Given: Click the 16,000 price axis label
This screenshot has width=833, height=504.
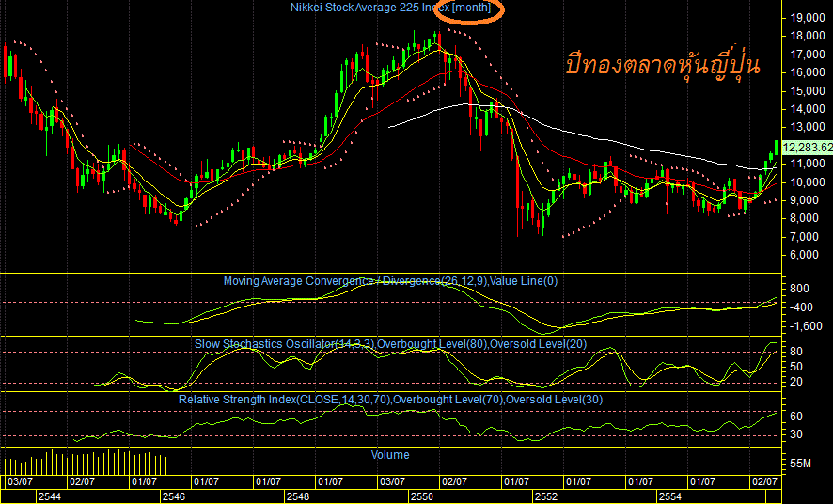Looking at the screenshot, I should (x=808, y=72).
